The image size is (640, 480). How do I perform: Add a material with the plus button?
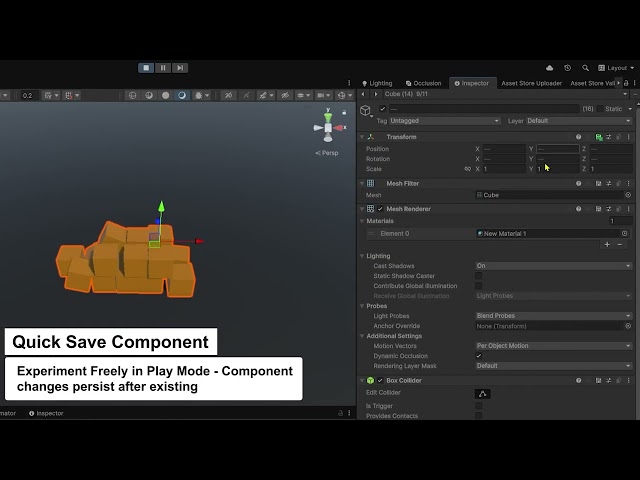coord(607,244)
